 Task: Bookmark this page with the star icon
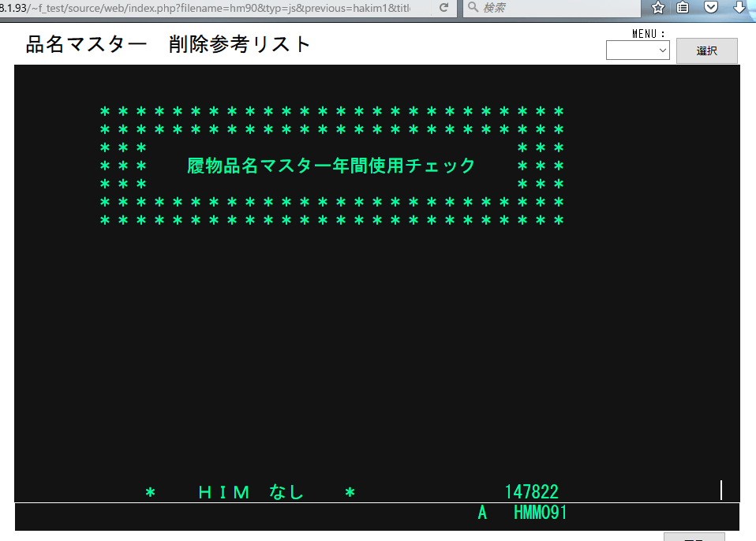pyautogui.click(x=657, y=8)
